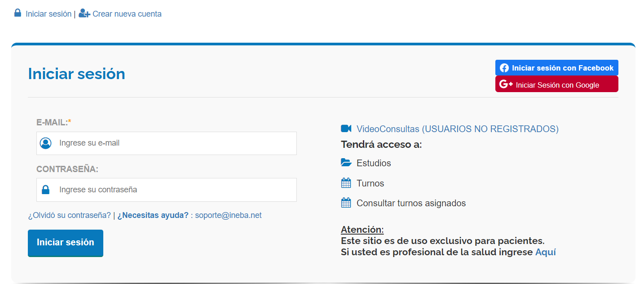644x284 pixels.
Task: Click the Facebook logo icon
Action: pos(504,68)
